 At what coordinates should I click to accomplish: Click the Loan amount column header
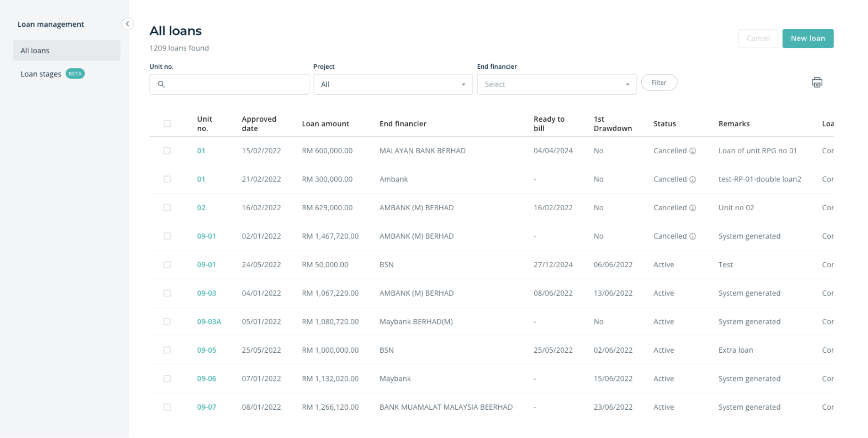(325, 124)
